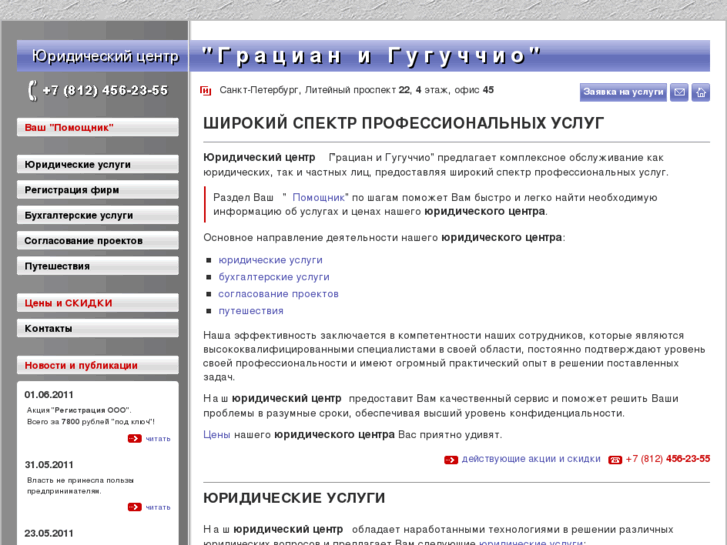Click the Юридический центр header title
Image resolution: width=727 pixels, height=545 pixels.
click(x=105, y=56)
